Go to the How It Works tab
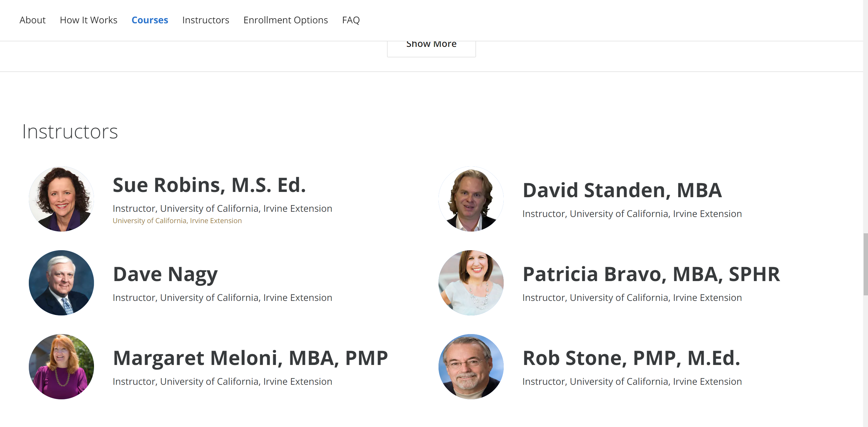Viewport: 868px width, 427px height. coord(88,20)
